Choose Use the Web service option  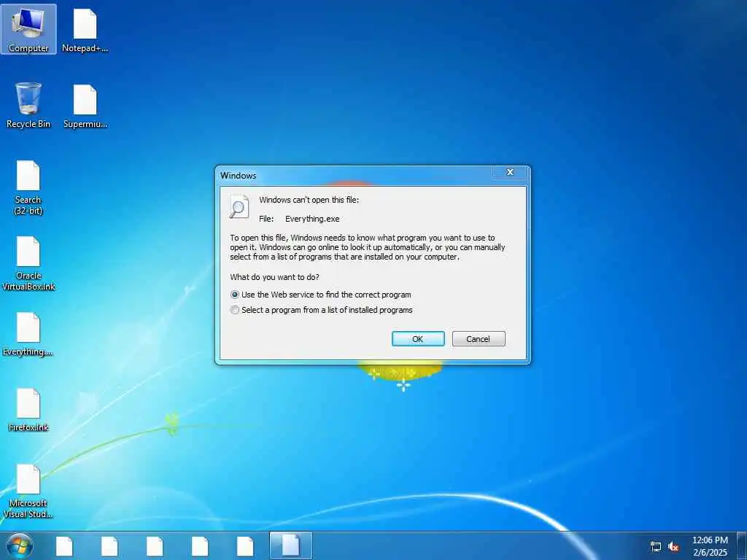[x=321, y=295]
